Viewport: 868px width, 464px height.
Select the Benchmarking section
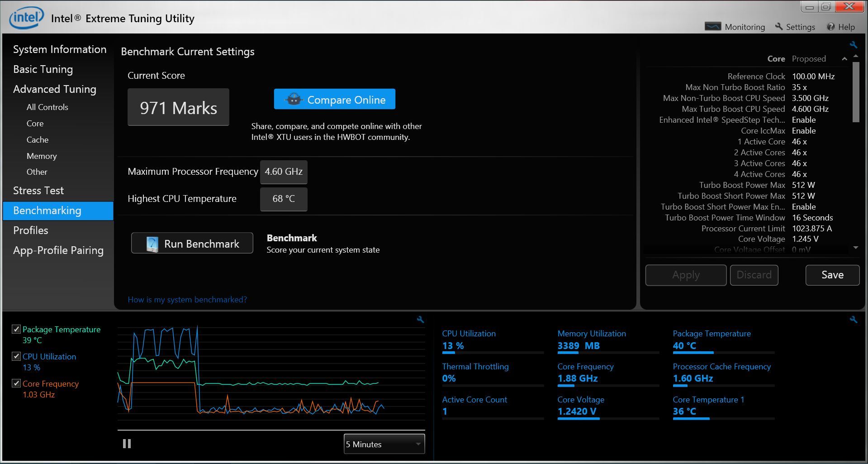tap(58, 210)
